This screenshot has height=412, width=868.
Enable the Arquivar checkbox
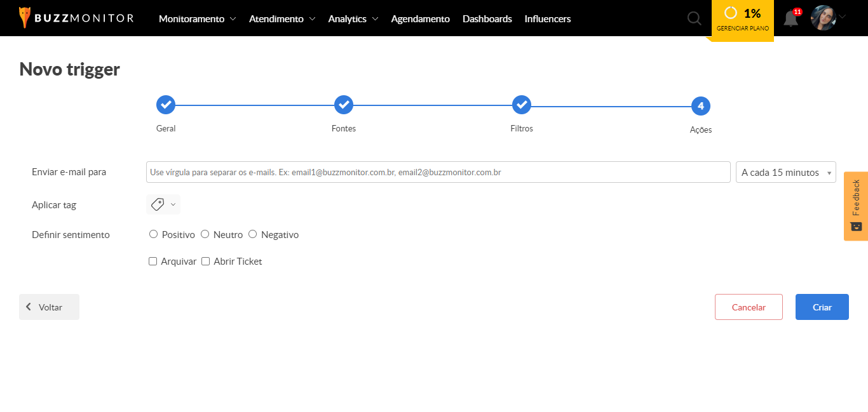153,261
